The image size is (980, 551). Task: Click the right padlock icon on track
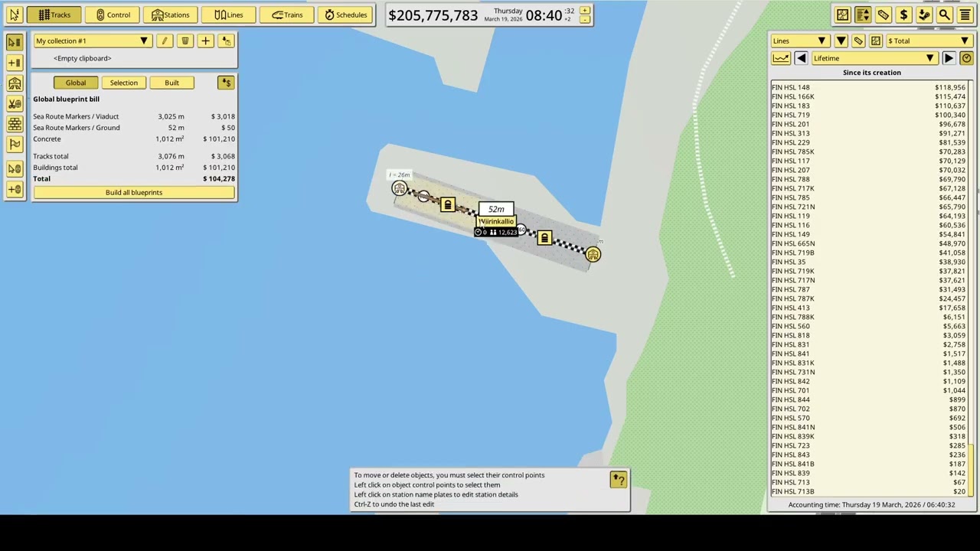click(544, 238)
